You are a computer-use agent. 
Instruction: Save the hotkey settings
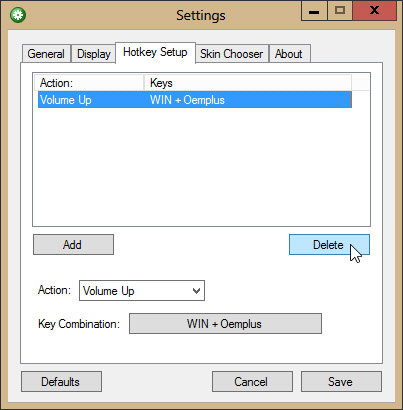click(341, 381)
